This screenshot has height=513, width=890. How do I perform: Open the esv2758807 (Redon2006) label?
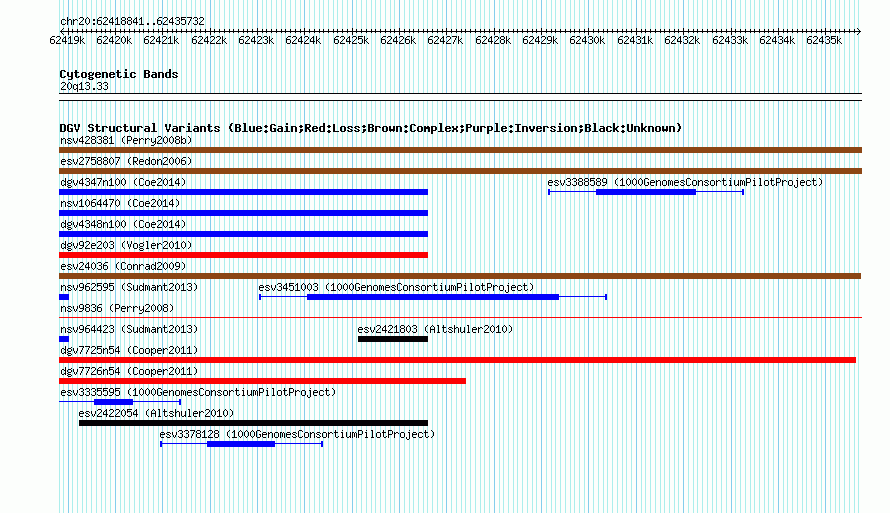click(126, 161)
